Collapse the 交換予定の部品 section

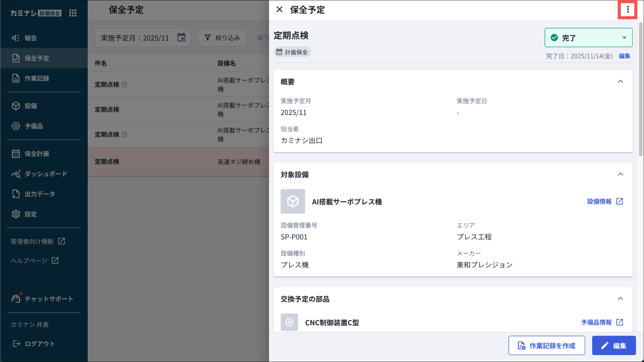point(620,299)
